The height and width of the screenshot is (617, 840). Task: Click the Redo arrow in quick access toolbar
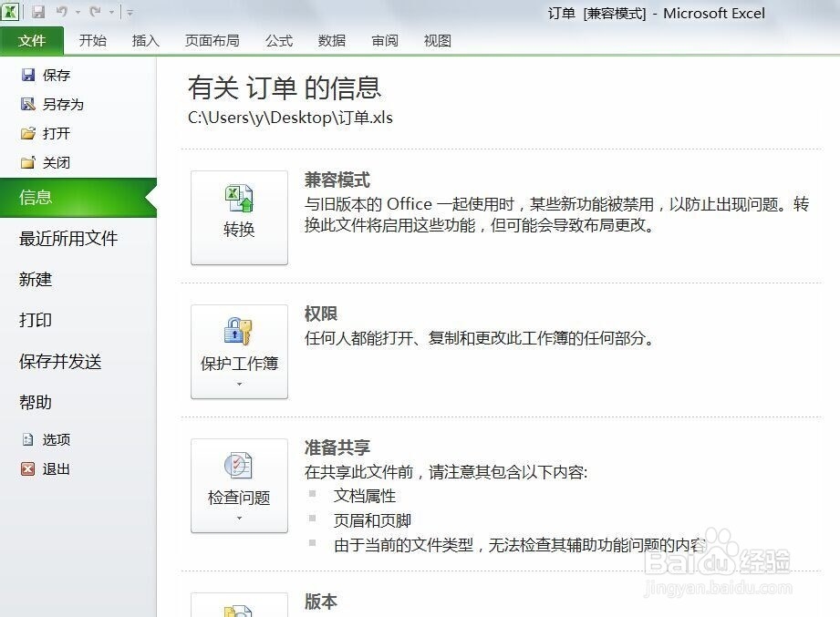96,12
